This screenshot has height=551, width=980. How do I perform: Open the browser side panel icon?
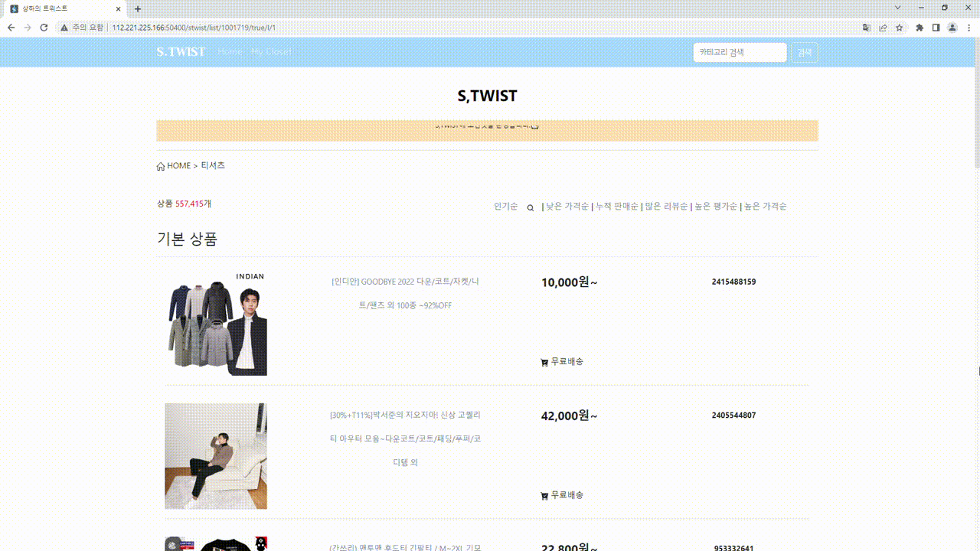936,27
